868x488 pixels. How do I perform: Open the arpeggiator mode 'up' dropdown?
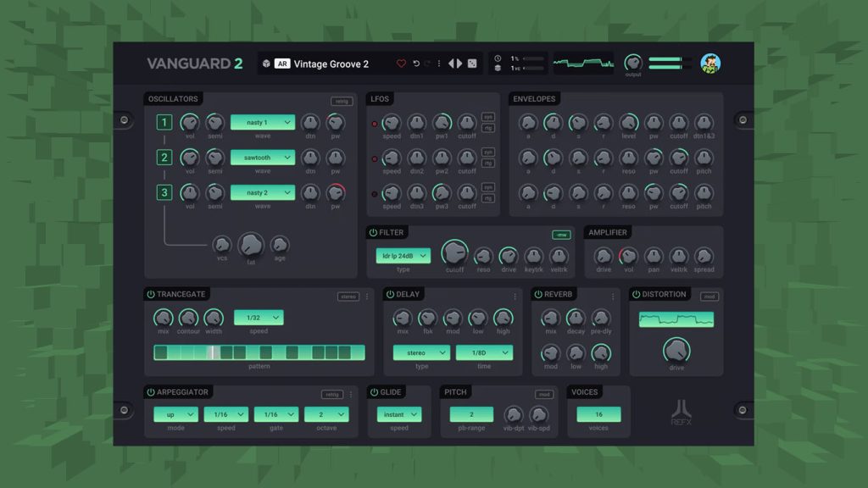click(175, 414)
